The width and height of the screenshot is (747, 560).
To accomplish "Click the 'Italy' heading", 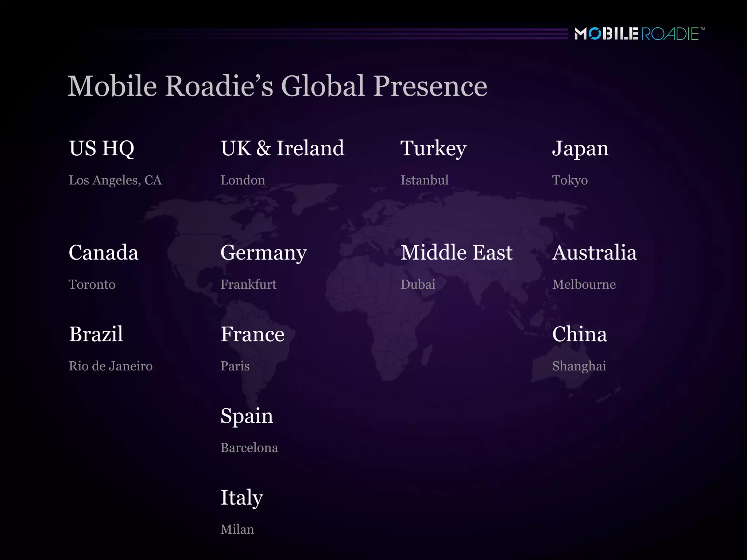I will [x=242, y=498].
